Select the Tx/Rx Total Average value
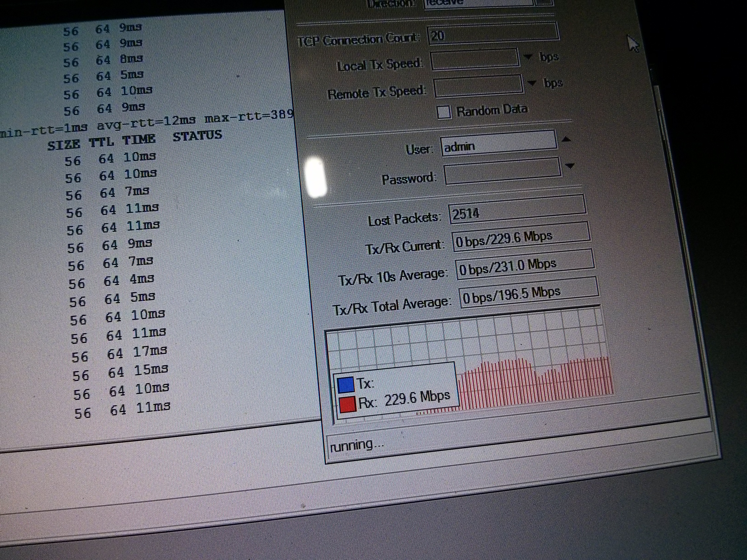 [529, 293]
